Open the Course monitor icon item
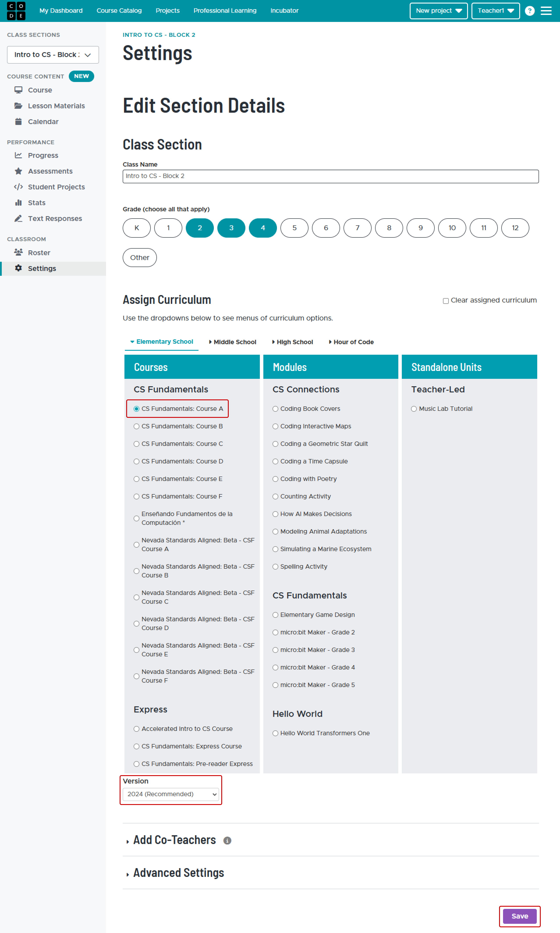 tap(18, 90)
